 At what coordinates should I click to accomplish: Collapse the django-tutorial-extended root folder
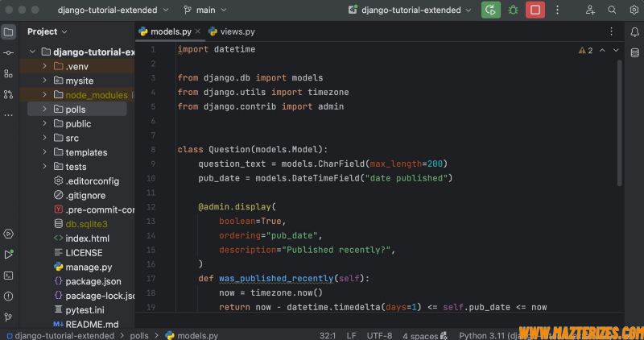tap(32, 52)
